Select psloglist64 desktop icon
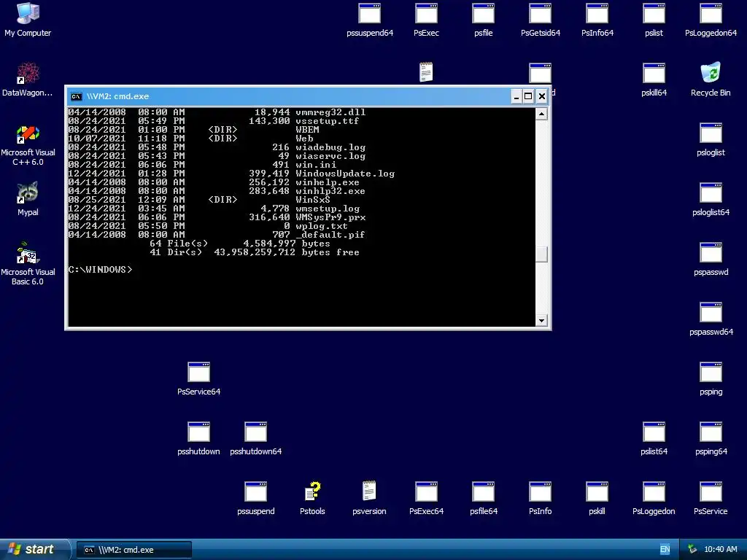The image size is (747, 560). click(711, 199)
